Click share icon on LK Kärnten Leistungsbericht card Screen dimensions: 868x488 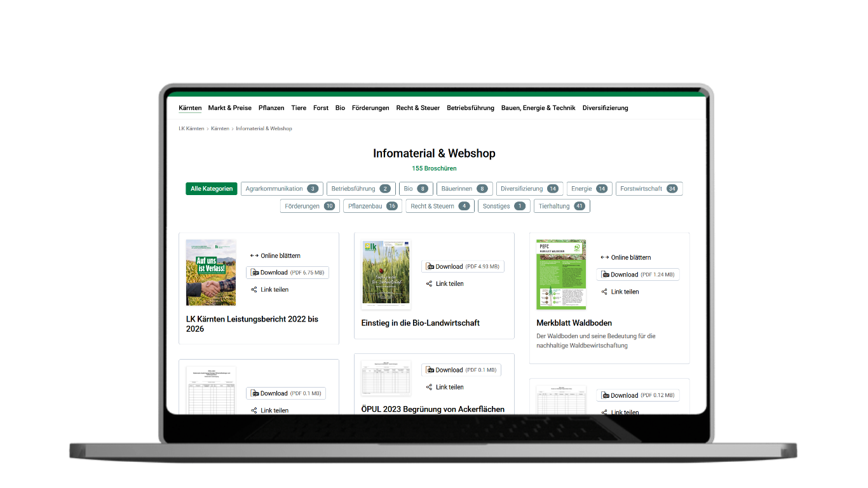(x=254, y=290)
